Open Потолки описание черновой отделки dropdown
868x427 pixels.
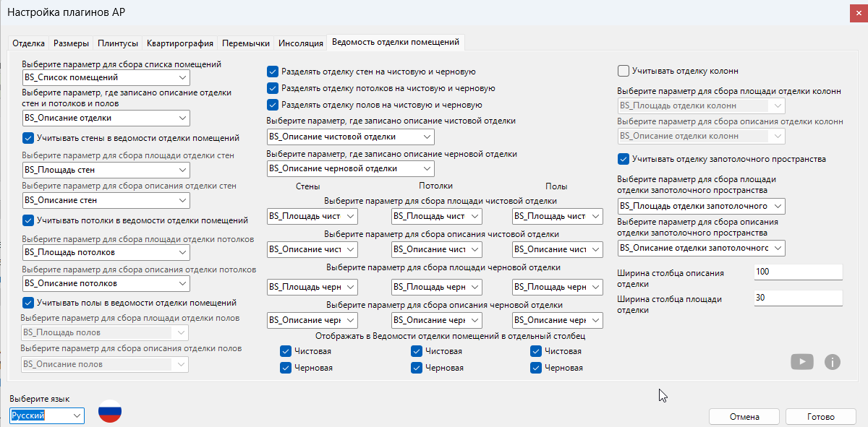tap(436, 320)
